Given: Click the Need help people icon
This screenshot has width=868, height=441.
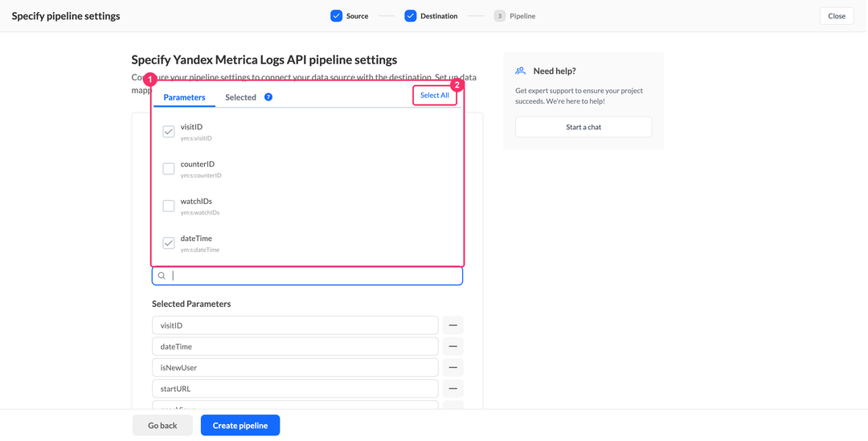Looking at the screenshot, I should tap(520, 71).
